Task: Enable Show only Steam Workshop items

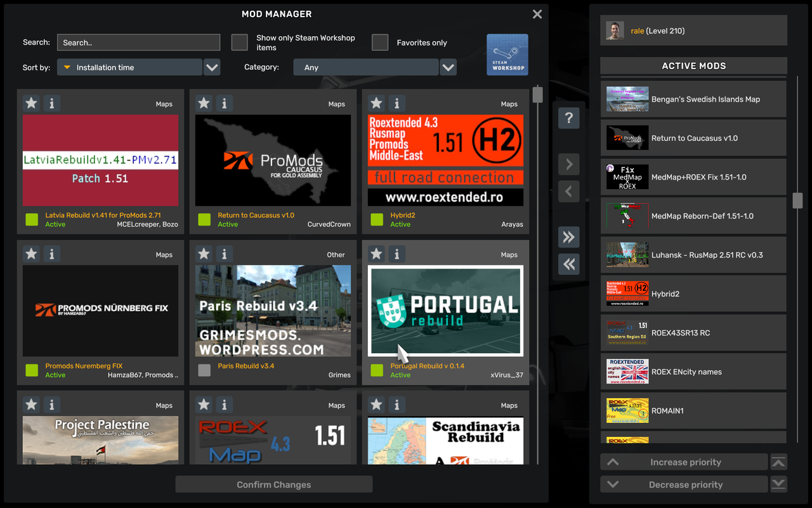Action: [x=239, y=43]
